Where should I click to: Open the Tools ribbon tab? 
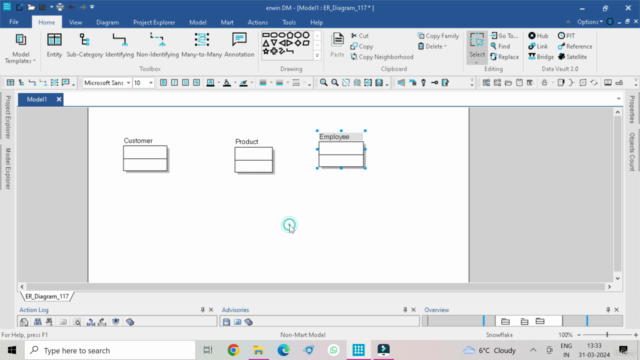[289, 22]
